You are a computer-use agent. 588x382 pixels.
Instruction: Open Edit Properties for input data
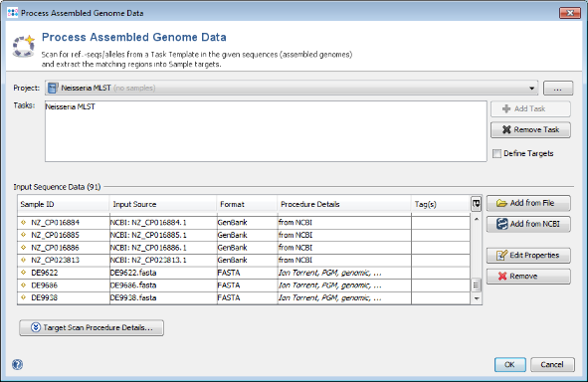click(528, 256)
